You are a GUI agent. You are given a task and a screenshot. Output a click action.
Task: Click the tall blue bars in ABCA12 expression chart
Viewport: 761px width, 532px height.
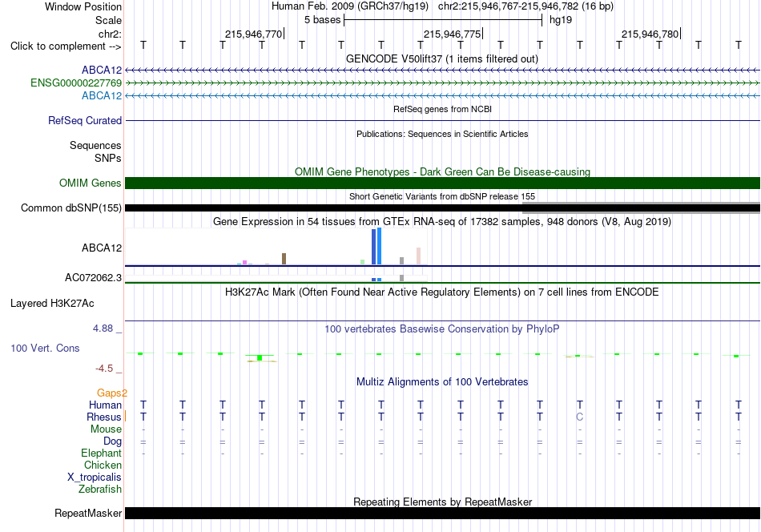(x=376, y=246)
